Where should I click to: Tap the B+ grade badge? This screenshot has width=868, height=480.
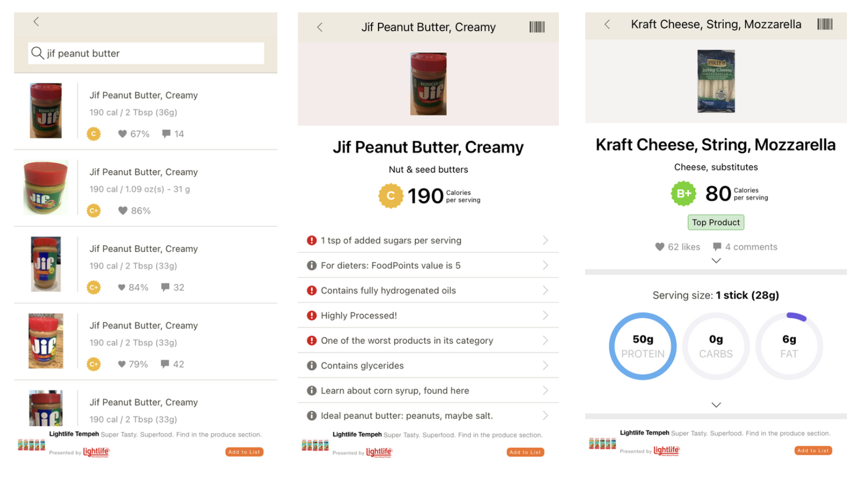pos(683,194)
